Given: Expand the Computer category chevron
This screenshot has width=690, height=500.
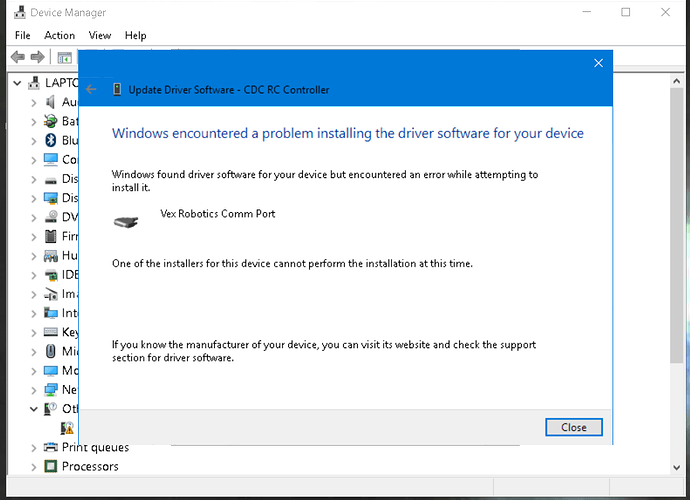Looking at the screenshot, I should point(34,160).
